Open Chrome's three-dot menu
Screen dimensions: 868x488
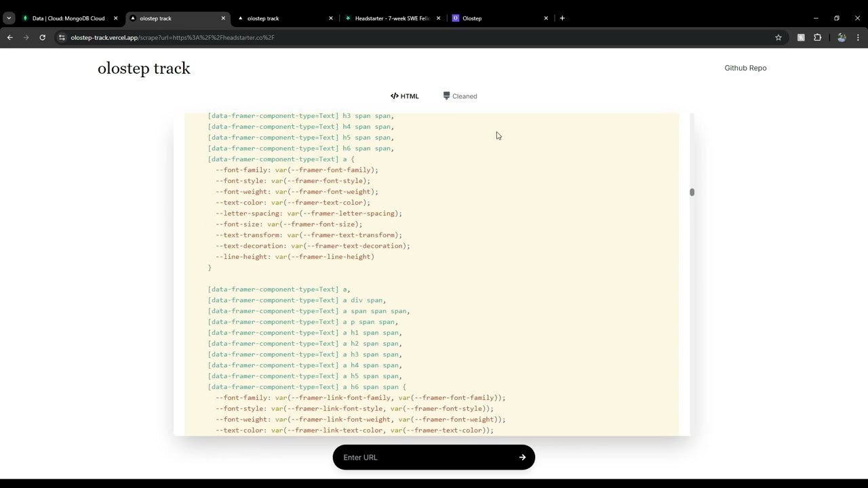858,37
